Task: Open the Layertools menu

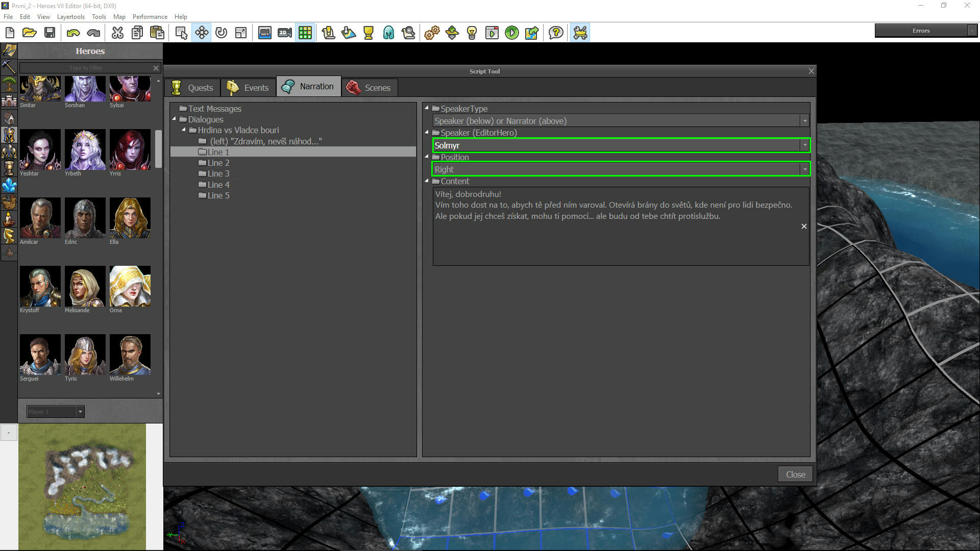Action: pyautogui.click(x=70, y=16)
